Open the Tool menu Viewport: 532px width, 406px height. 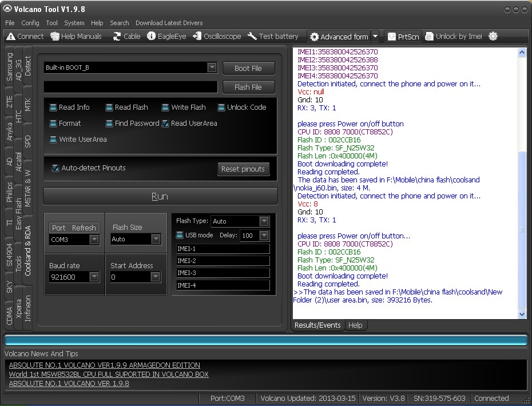(x=51, y=23)
